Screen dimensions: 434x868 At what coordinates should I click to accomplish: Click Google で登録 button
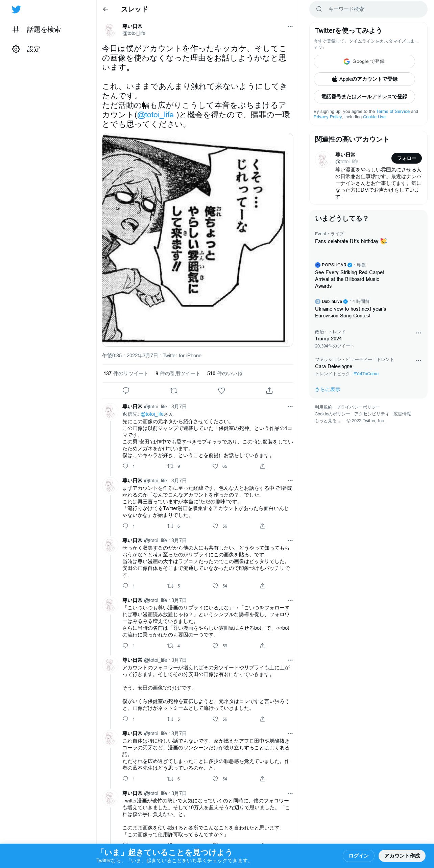(364, 62)
